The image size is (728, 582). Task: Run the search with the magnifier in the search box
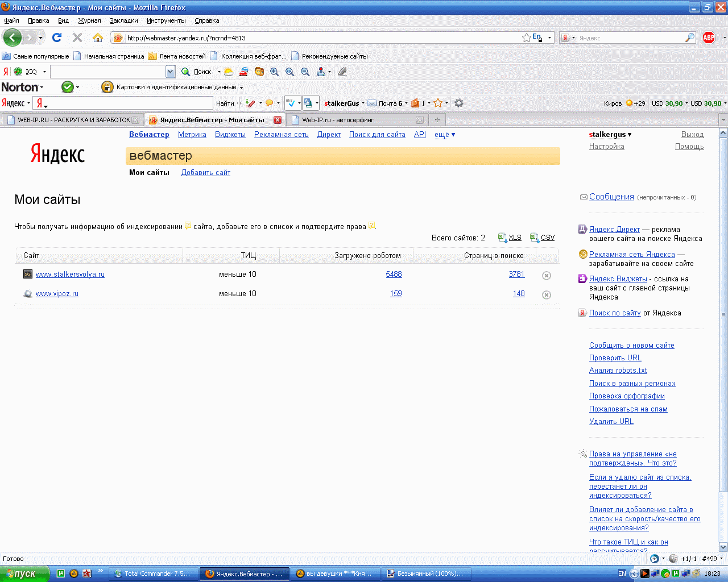pos(690,38)
